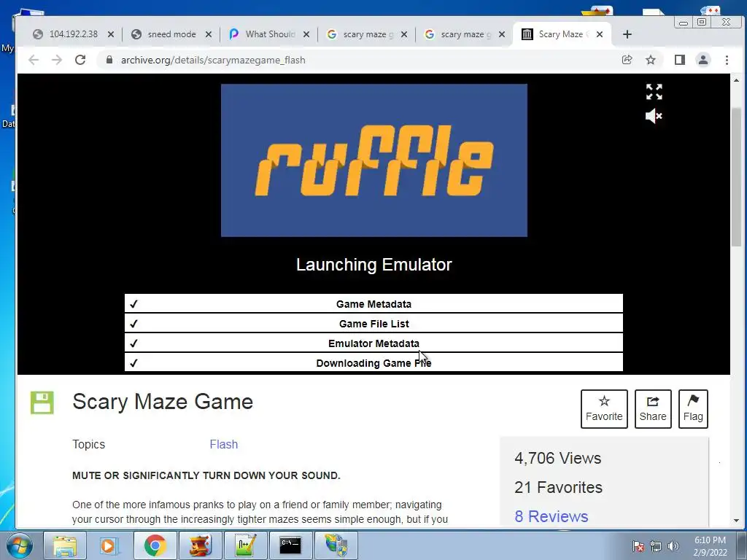The image size is (747, 560).
Task: Unmute the emulator sound
Action: 654,116
